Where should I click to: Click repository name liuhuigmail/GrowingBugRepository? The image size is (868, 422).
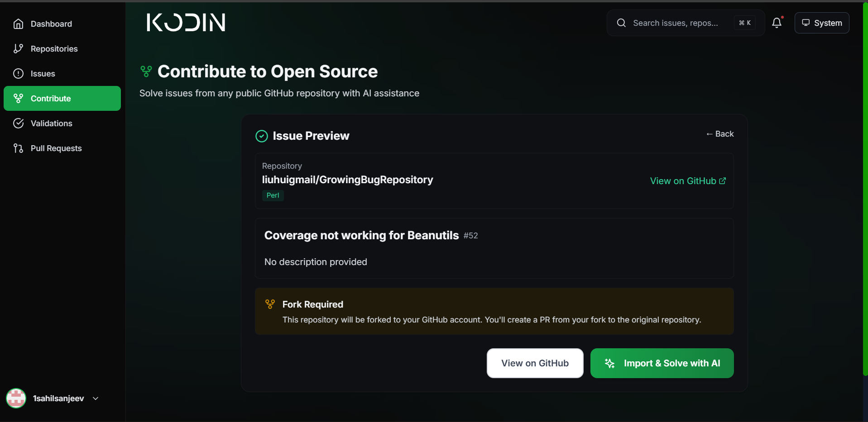347,180
